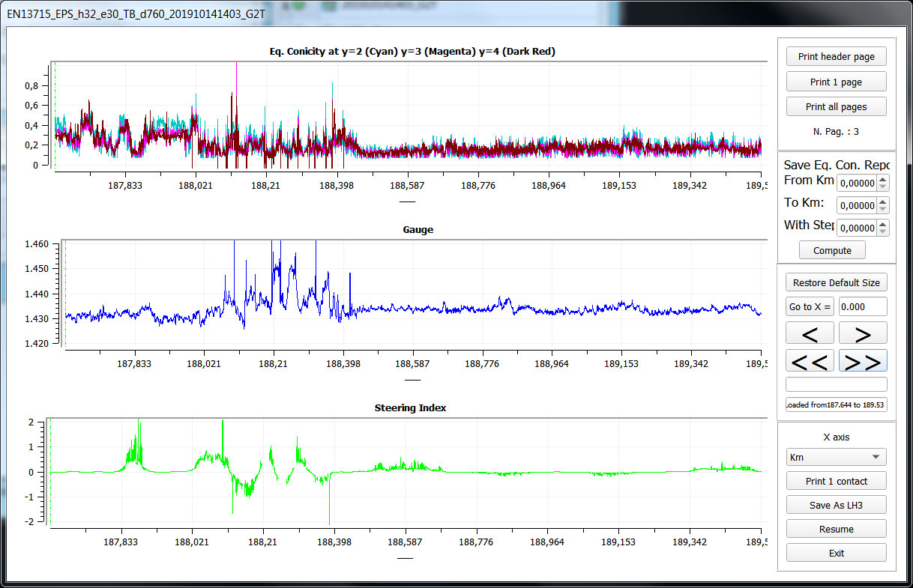This screenshot has height=588, width=913.
Task: Jump forward with the >> button
Action: (x=862, y=361)
